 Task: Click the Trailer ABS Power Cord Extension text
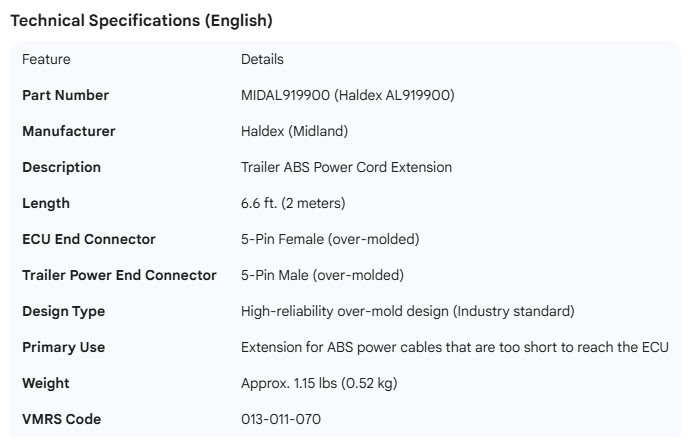click(x=346, y=167)
